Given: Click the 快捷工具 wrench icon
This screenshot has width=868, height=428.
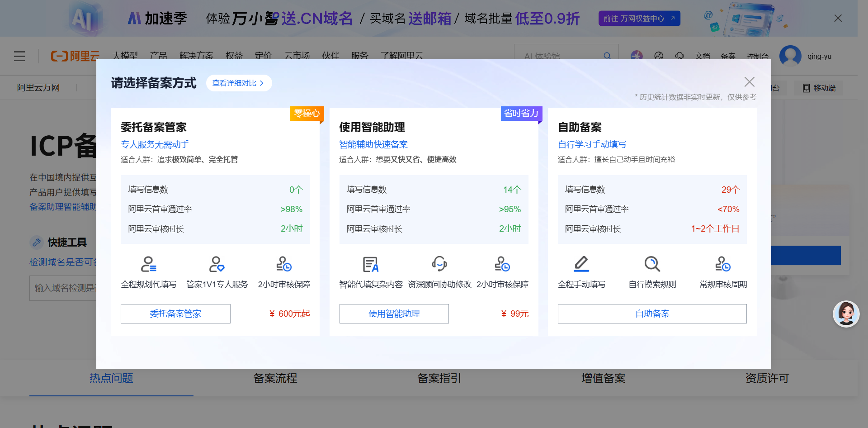Looking at the screenshot, I should [x=37, y=242].
